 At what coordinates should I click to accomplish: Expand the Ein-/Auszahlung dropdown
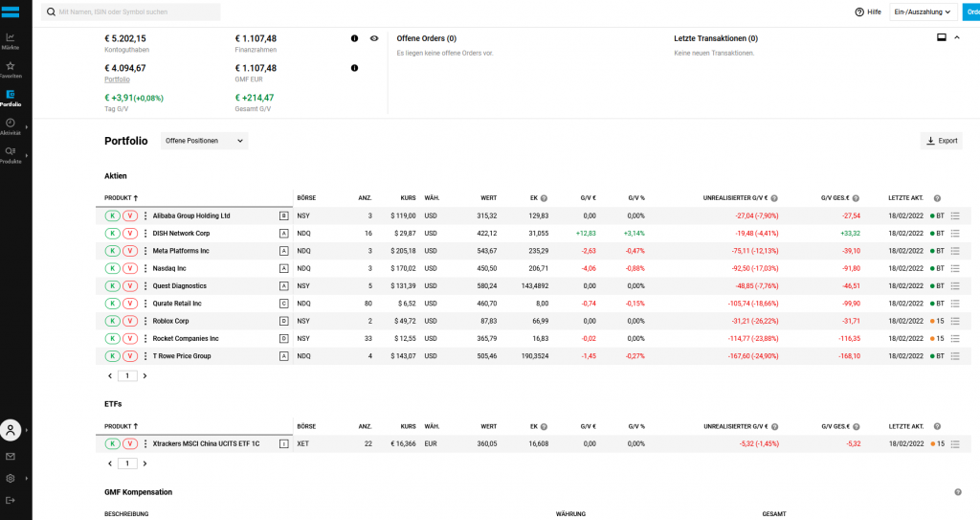(x=923, y=11)
